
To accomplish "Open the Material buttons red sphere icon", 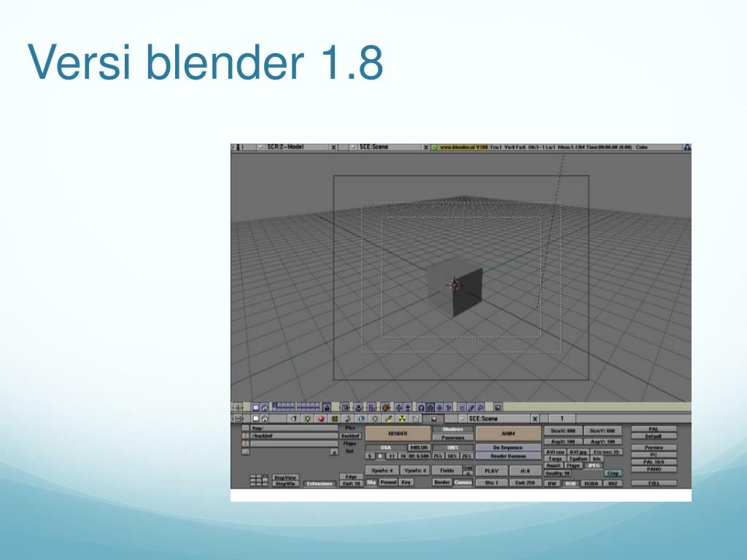I will pos(321,419).
